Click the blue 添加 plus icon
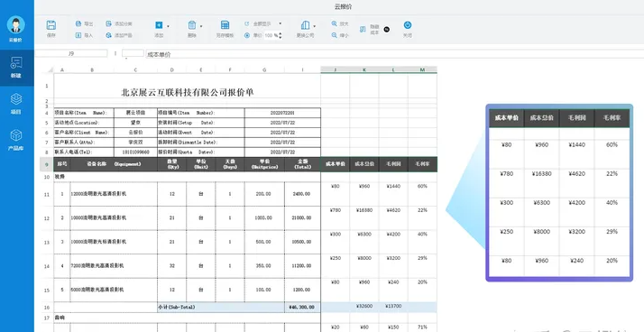 159,25
